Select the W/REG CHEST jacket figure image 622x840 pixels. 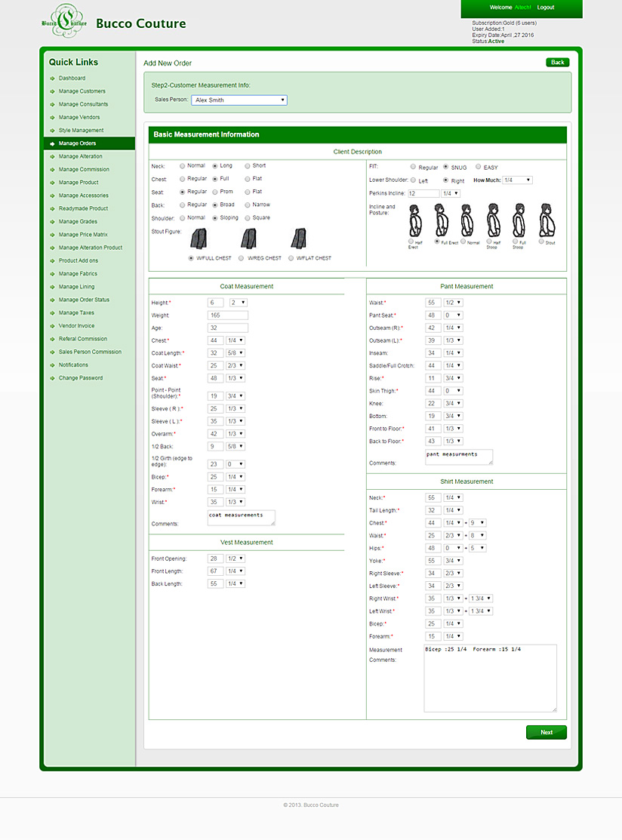tap(248, 238)
